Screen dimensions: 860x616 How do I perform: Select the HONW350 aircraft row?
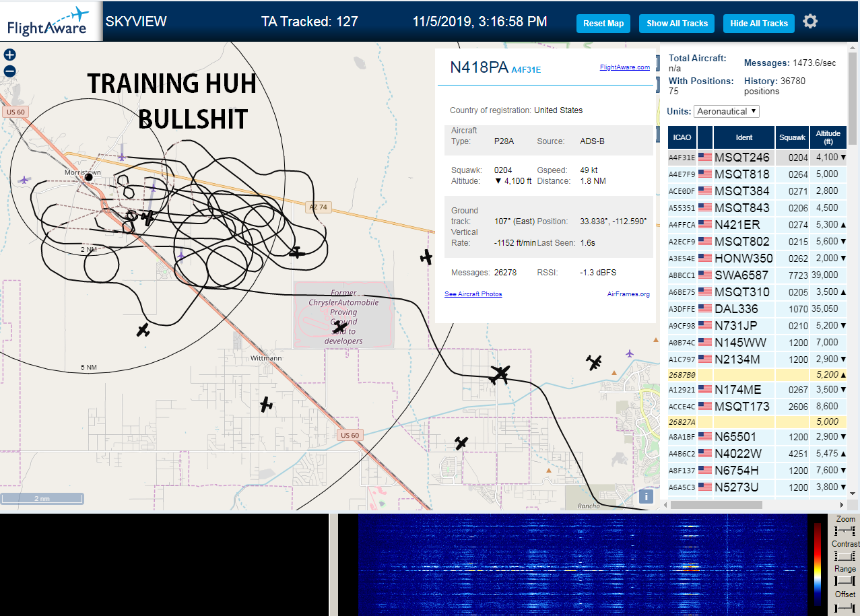tap(757, 259)
